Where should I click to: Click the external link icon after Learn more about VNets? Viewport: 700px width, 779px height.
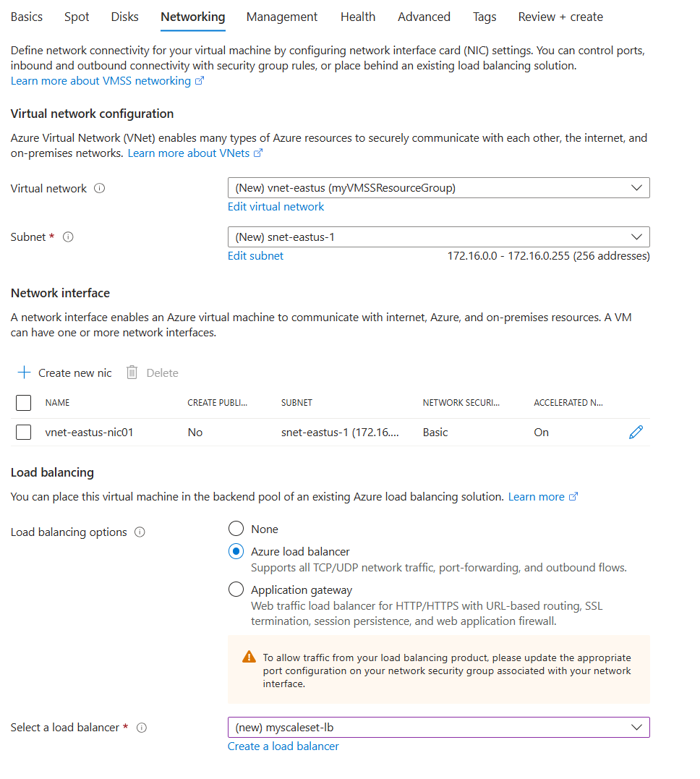tap(257, 153)
